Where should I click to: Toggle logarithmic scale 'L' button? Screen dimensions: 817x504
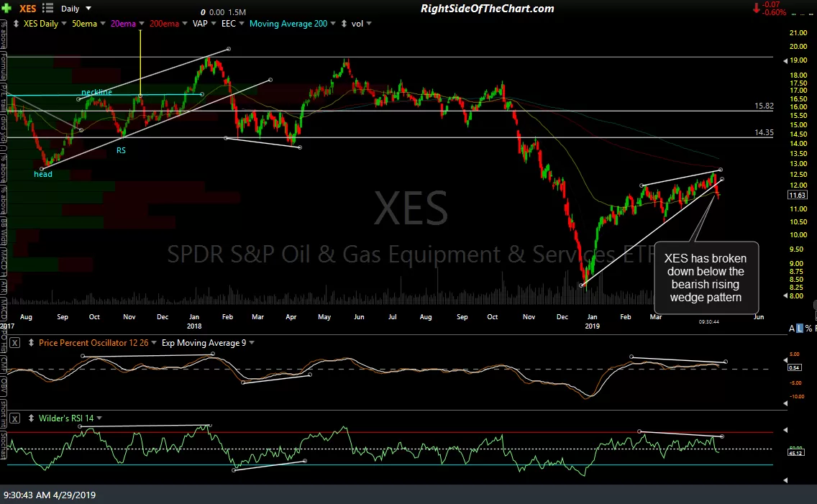800,328
